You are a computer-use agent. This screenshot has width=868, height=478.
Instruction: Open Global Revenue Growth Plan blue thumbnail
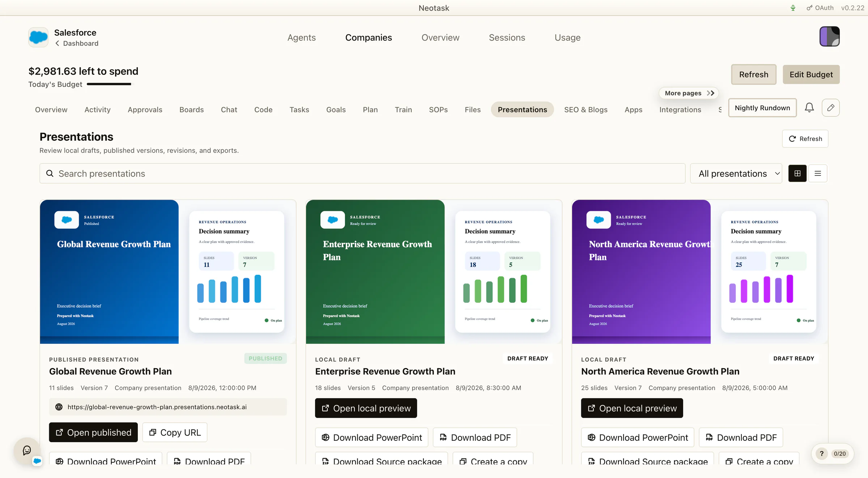coord(109,272)
